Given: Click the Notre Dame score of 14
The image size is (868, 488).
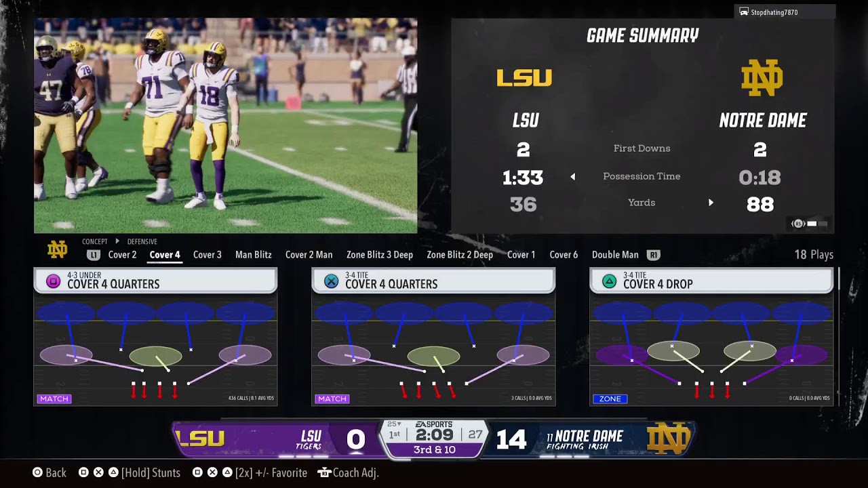Looking at the screenshot, I should [511, 440].
